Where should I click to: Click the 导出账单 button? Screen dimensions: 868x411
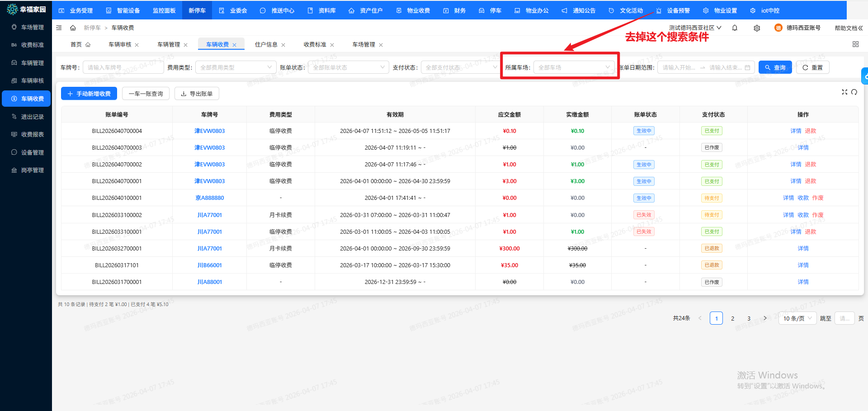(x=197, y=94)
